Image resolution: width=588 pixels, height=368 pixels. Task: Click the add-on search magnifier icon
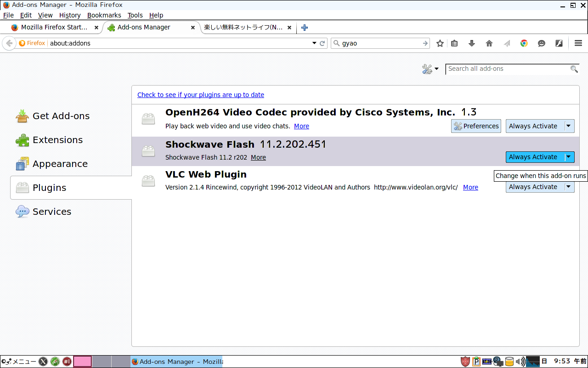(574, 69)
